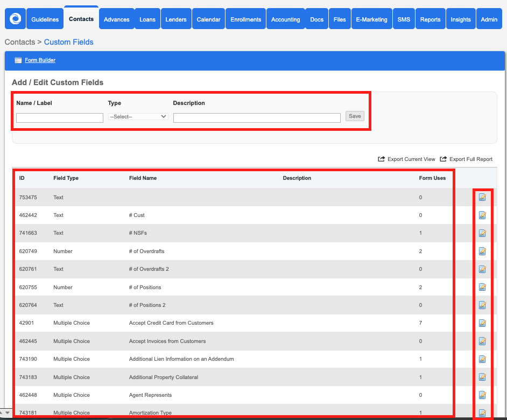Sort by the ID column header
This screenshot has width=507, height=420.
tap(22, 178)
